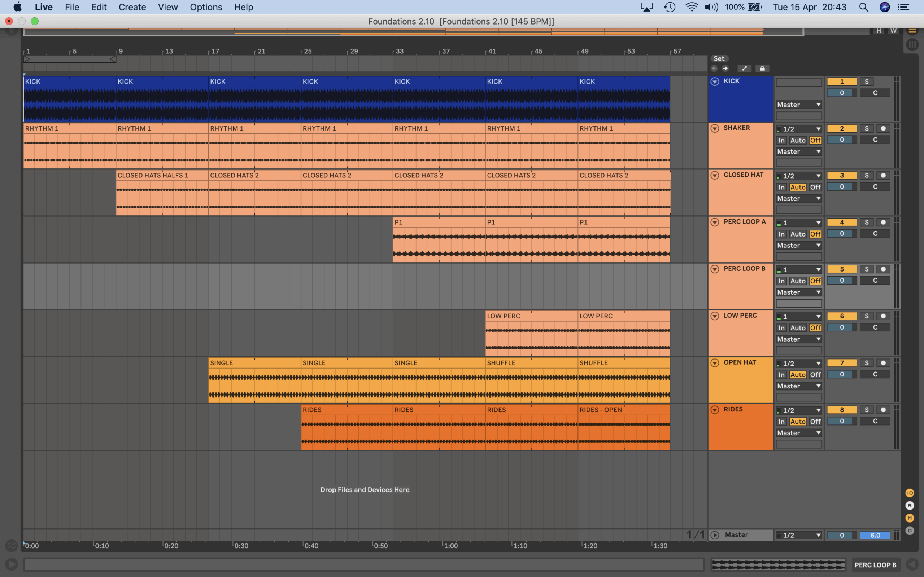Open the Create menu
The height and width of the screenshot is (577, 924).
coord(132,7)
